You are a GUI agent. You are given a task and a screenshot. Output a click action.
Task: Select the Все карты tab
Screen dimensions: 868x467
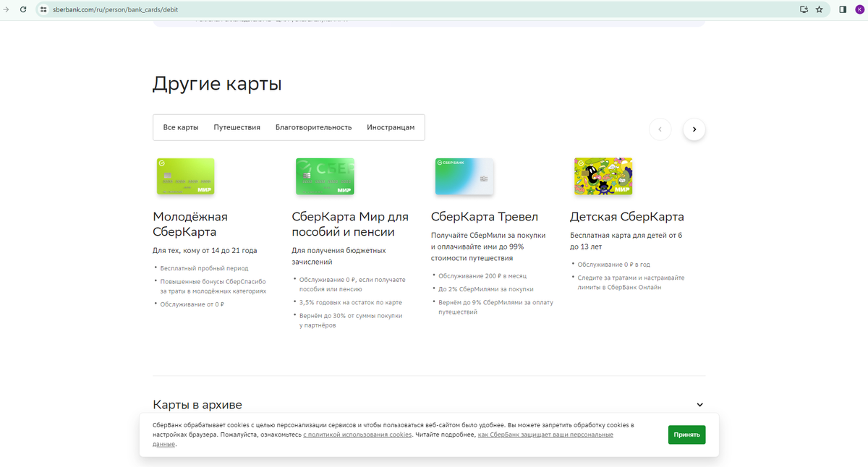point(181,127)
